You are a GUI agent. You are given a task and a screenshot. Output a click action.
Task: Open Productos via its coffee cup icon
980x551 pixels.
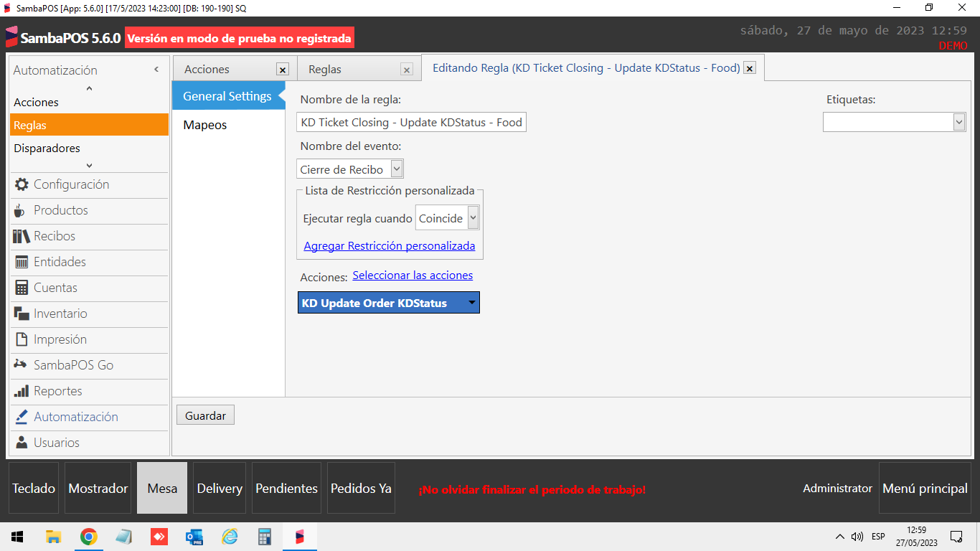pyautogui.click(x=20, y=210)
